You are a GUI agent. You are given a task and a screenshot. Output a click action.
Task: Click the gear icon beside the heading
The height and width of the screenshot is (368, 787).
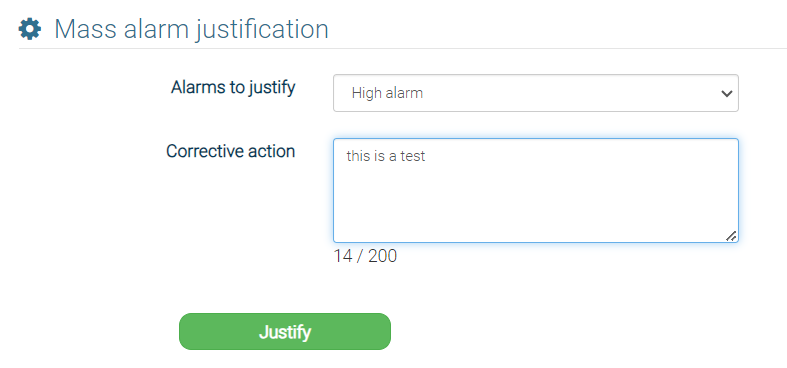point(30,30)
